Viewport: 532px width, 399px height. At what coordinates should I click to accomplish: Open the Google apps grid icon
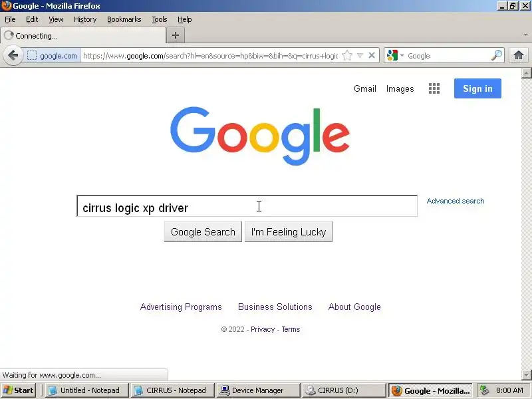tap(434, 88)
